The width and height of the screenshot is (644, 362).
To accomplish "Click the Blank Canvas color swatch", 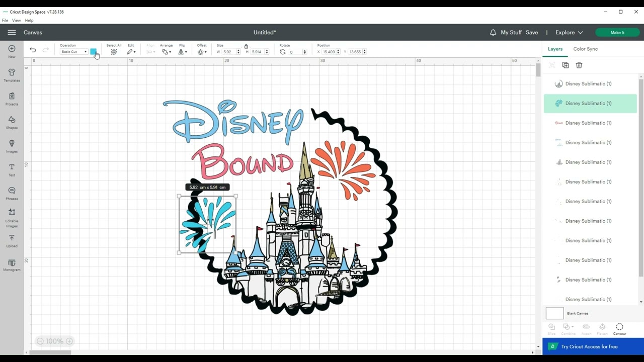I will [x=555, y=313].
